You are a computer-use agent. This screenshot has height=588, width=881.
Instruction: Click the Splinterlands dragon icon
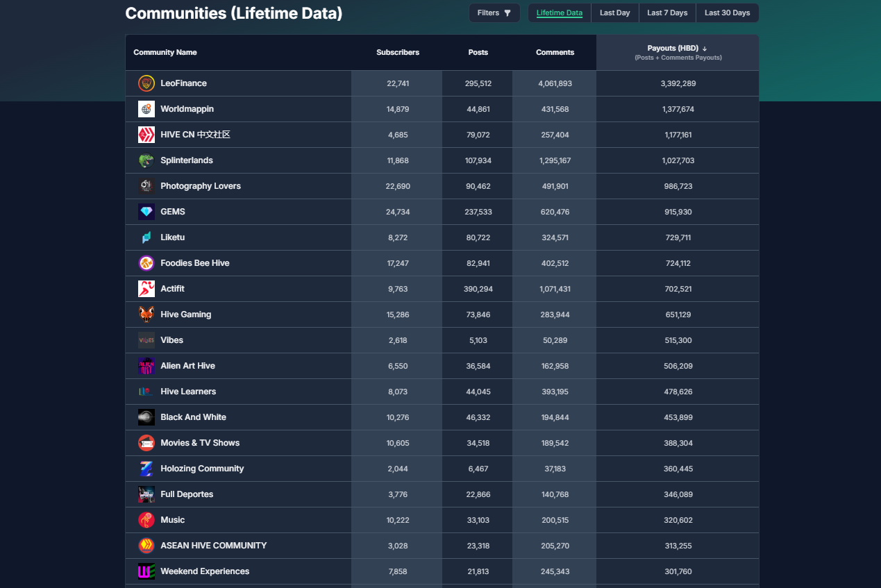(x=146, y=160)
